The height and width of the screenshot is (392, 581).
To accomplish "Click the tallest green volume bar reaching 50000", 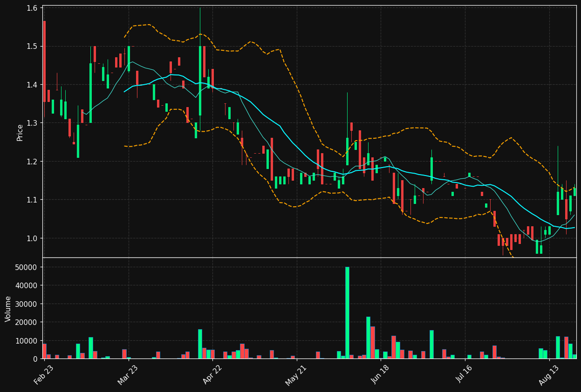I will click(347, 313).
